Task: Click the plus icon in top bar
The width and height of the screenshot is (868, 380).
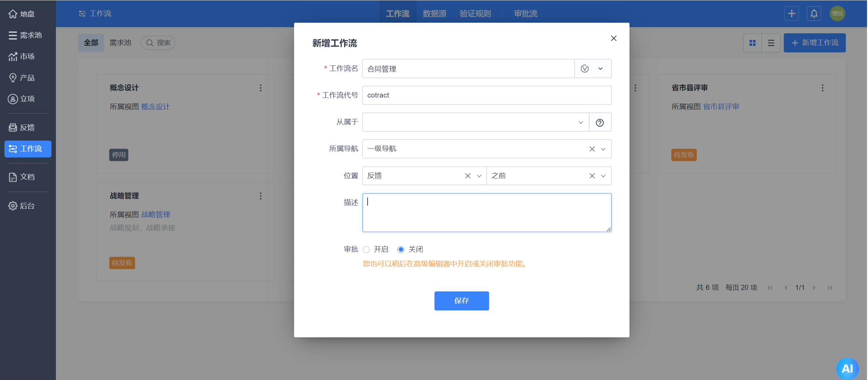Action: click(791, 14)
